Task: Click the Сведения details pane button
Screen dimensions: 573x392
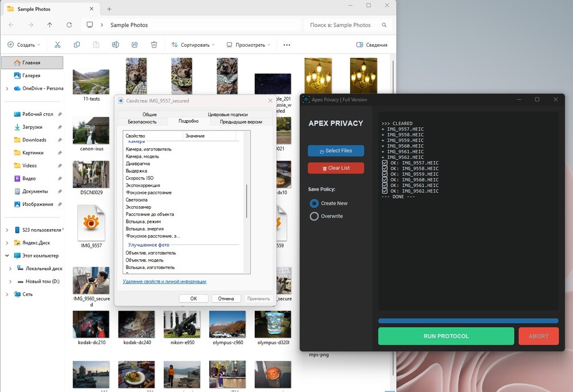Action: point(372,44)
